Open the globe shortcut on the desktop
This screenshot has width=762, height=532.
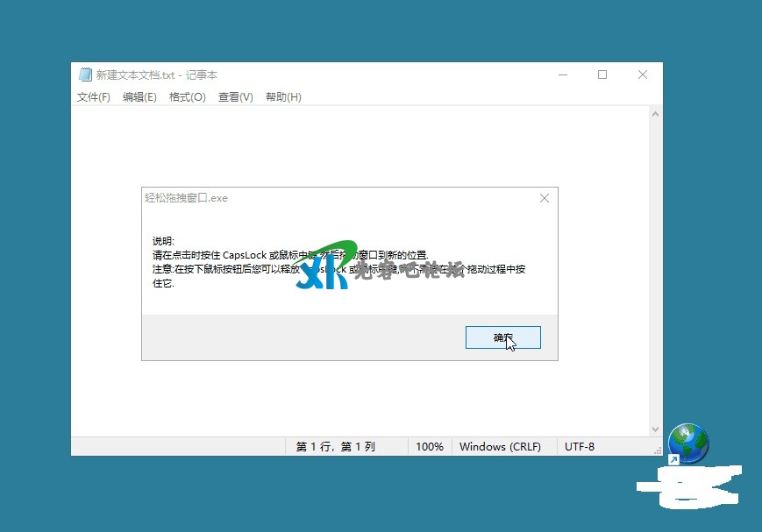[x=687, y=443]
